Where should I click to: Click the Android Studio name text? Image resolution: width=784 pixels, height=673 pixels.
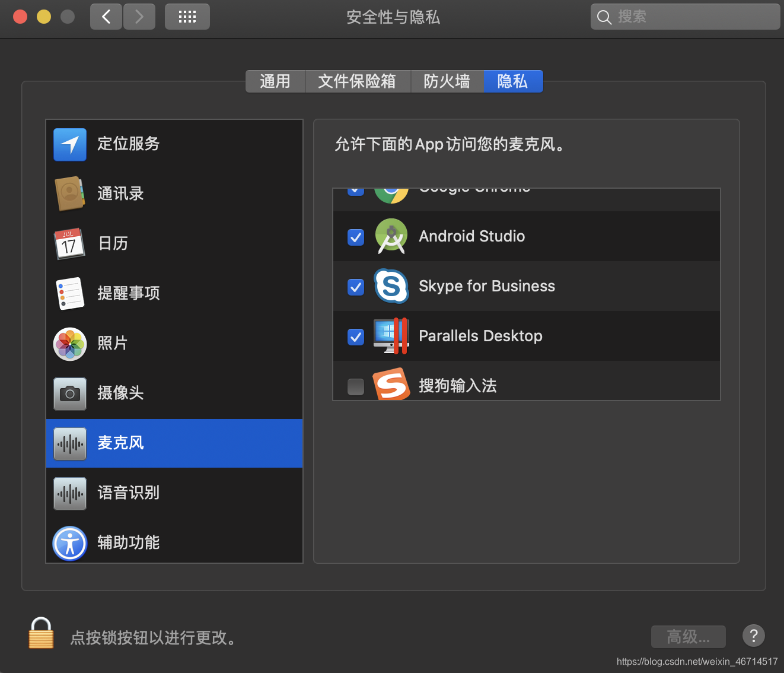pos(472,236)
